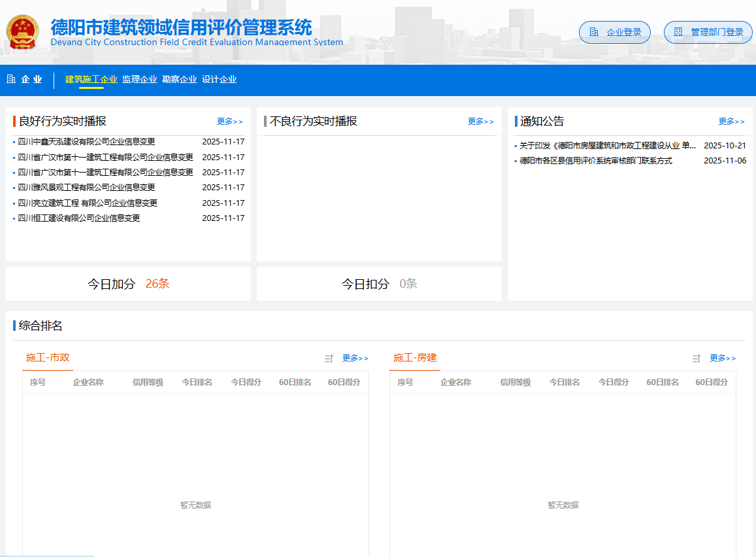Open the 管理部门登录 login button
Viewport: 756px width, 557px height.
click(x=708, y=32)
